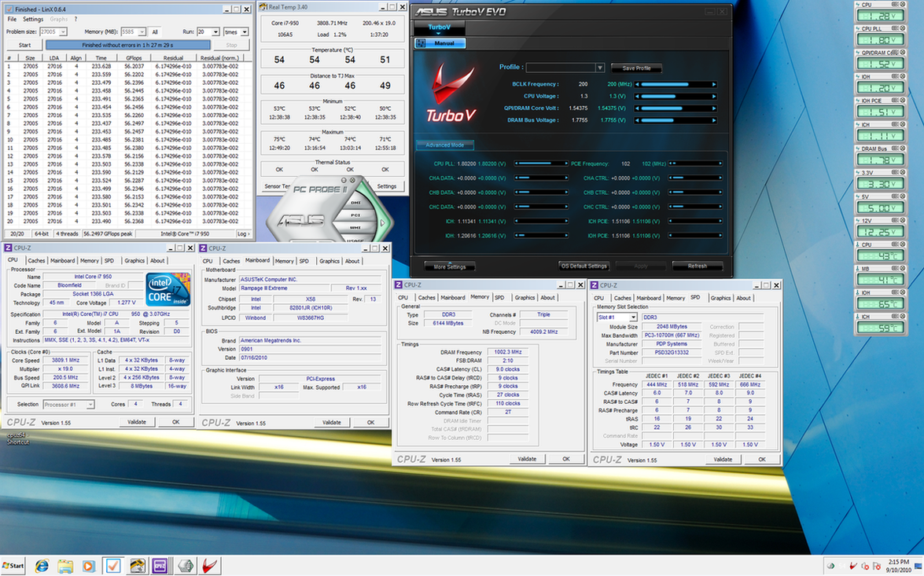Viewport: 924px width, 576px height.
Task: Open Windows Media Player from the taskbar
Action: coord(88,566)
